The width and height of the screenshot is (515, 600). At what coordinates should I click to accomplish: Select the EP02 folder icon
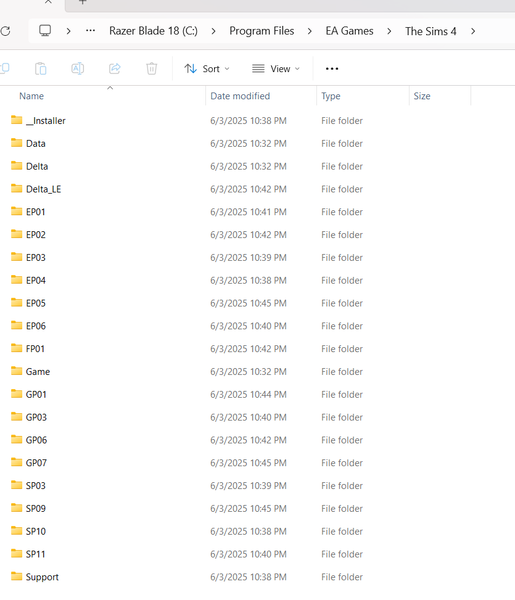coord(16,234)
